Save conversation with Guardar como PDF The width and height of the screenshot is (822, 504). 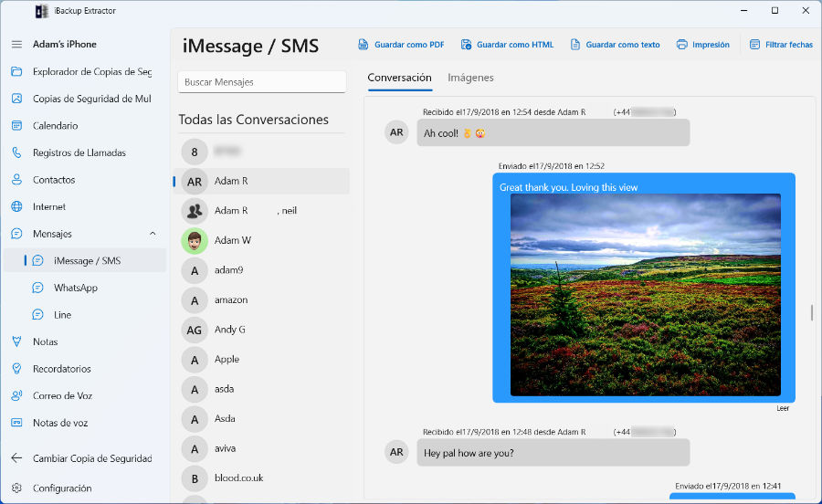(x=401, y=45)
